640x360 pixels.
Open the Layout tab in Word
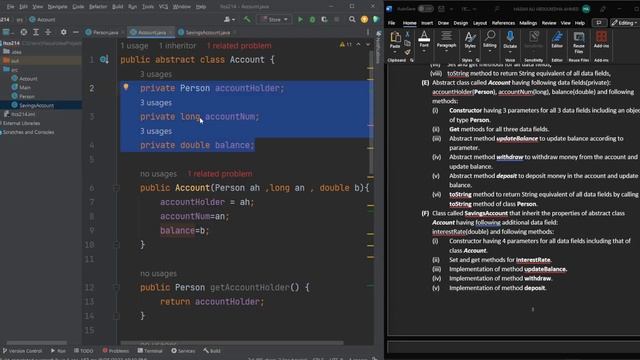480,23
